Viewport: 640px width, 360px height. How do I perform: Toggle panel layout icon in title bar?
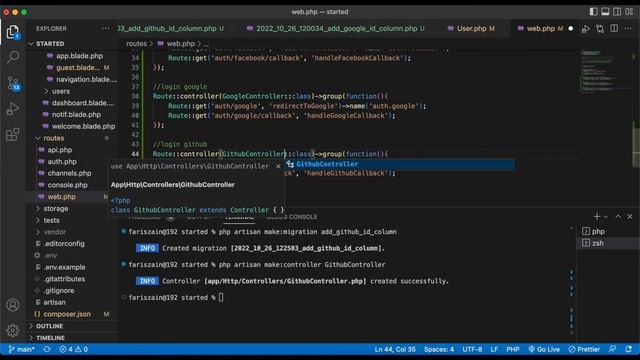(x=605, y=12)
